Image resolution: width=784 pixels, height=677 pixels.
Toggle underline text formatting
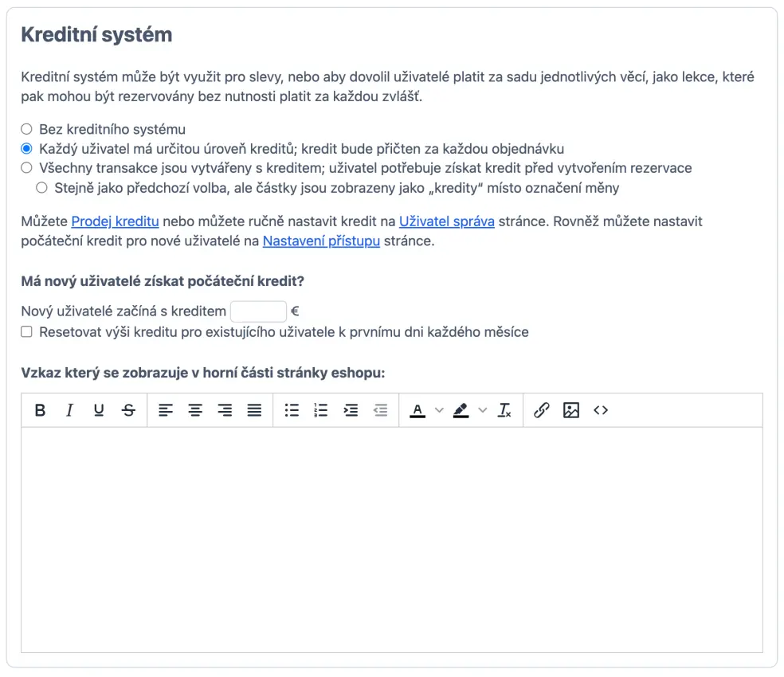coord(99,410)
